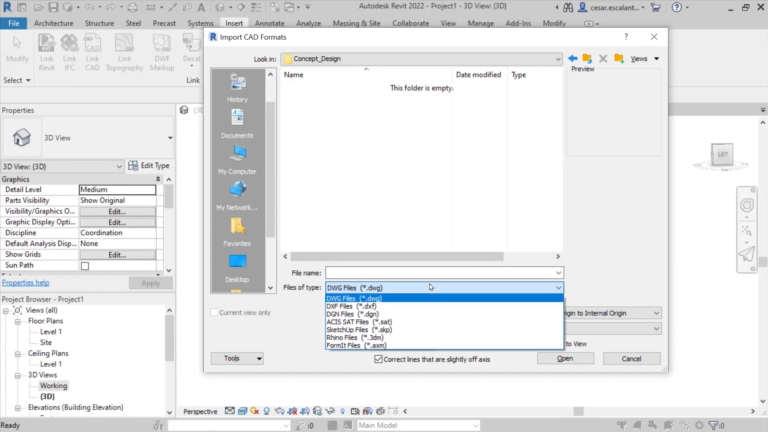768x432 pixels.
Task: Open the Select panel dropdown
Action: coord(17,80)
